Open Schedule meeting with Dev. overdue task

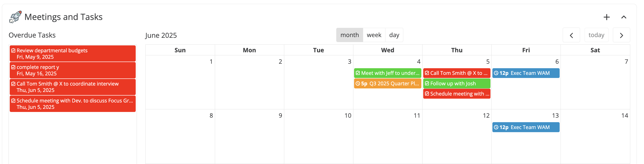click(72, 104)
